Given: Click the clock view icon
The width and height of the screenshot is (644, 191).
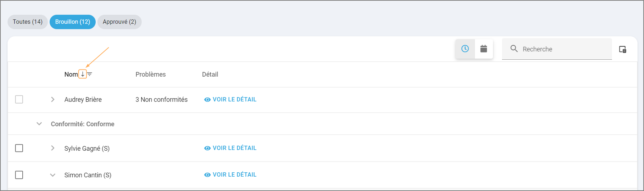Looking at the screenshot, I should pos(465,49).
